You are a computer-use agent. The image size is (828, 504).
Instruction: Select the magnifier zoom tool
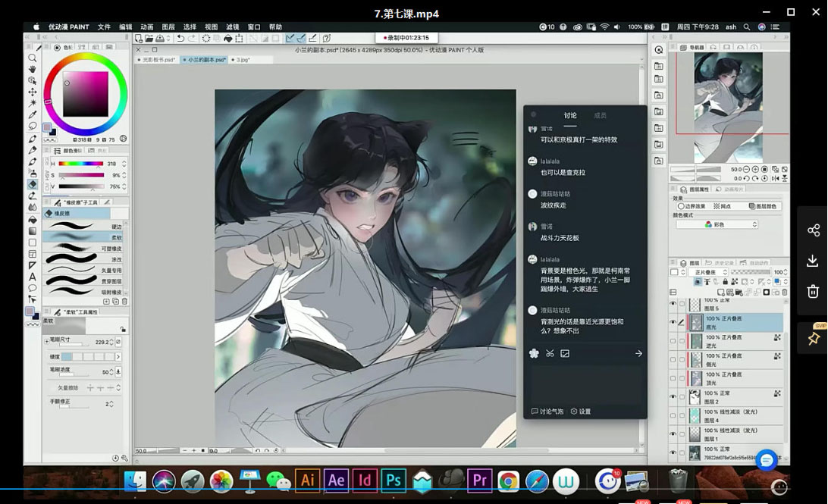[32, 58]
